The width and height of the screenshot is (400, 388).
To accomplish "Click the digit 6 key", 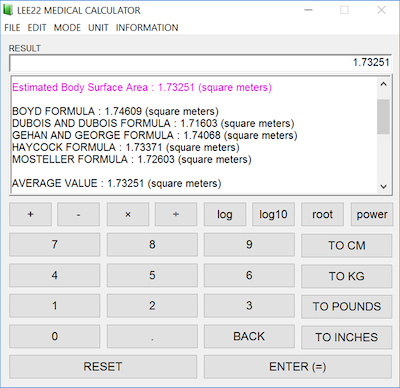I will click(x=249, y=275).
